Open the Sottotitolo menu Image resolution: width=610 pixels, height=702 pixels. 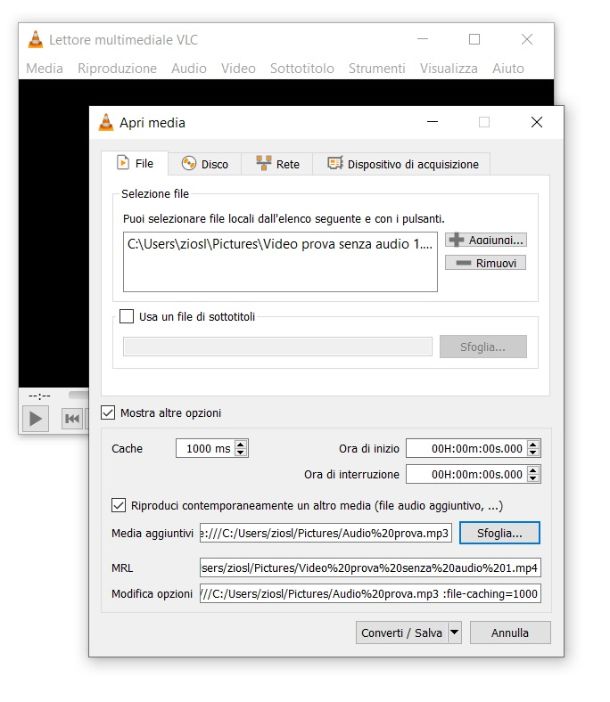[x=302, y=68]
